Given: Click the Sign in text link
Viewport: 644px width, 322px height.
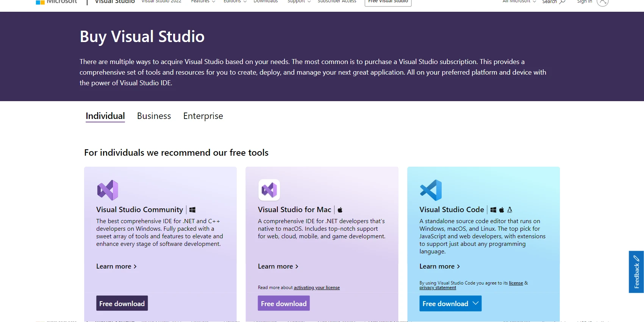Looking at the screenshot, I should [585, 2].
